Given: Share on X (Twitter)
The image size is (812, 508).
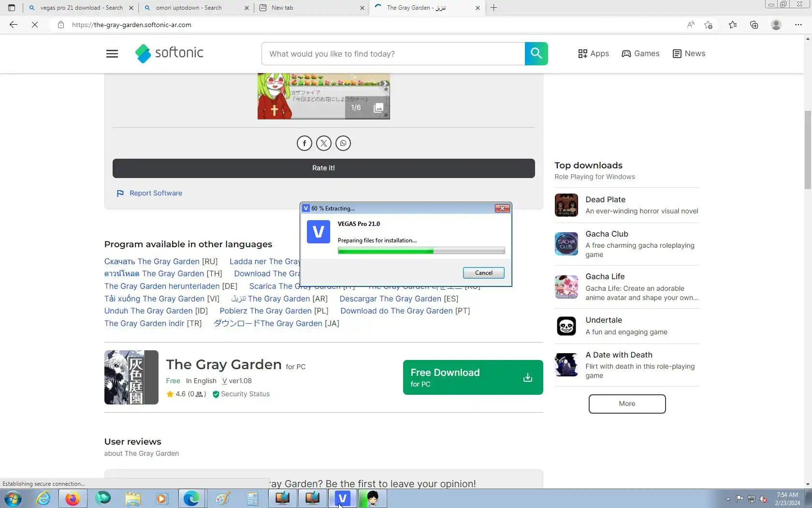Looking at the screenshot, I should click(x=324, y=143).
